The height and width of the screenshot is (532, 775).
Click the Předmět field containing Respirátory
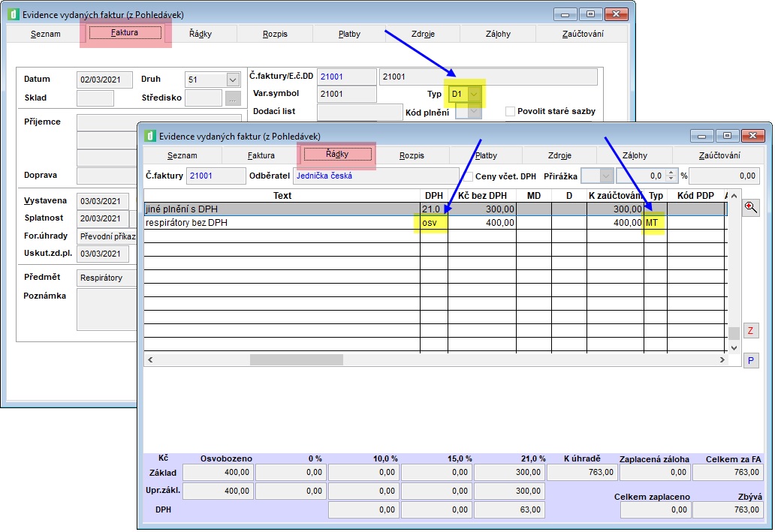pos(107,278)
